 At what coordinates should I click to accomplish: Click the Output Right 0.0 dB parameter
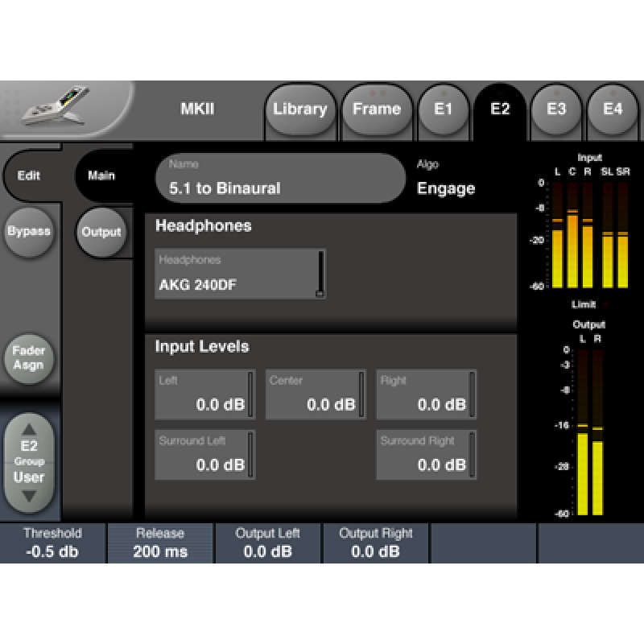(375, 543)
